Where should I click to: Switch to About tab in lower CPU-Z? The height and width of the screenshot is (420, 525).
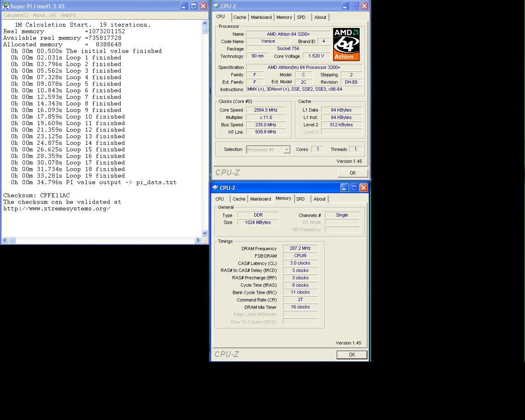coord(320,199)
